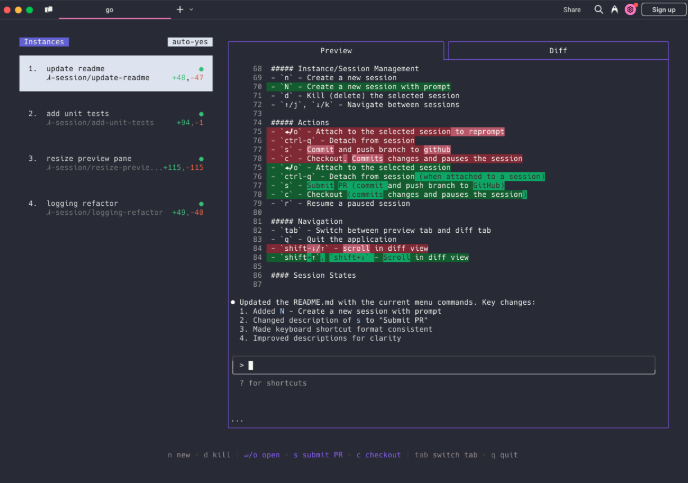
Task: Click the Share link in top bar
Action: point(571,9)
